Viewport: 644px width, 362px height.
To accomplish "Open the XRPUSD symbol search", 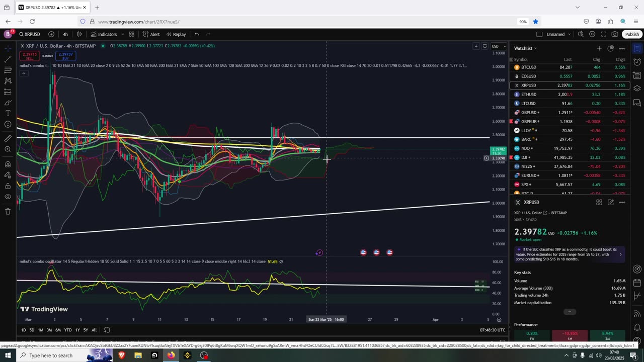I will (30, 34).
